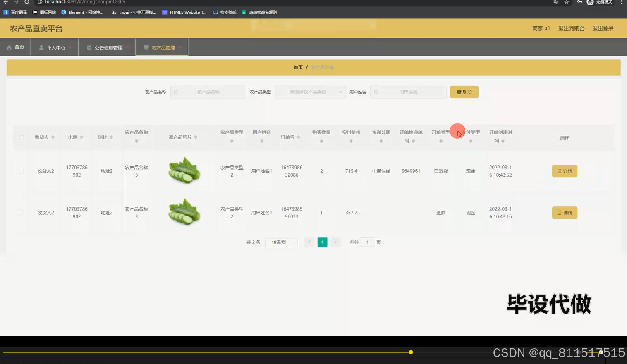Click the browser back arrow
The height and width of the screenshot is (364, 627).
click(x=6, y=2)
